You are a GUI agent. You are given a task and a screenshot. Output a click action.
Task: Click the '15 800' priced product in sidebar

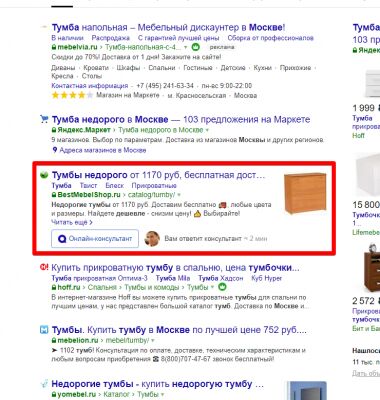pos(366,204)
